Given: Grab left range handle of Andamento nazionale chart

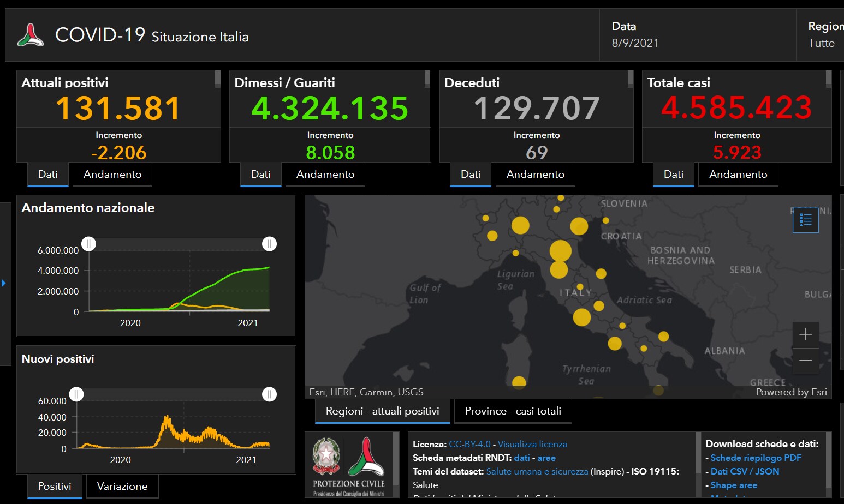Looking at the screenshot, I should [x=88, y=244].
